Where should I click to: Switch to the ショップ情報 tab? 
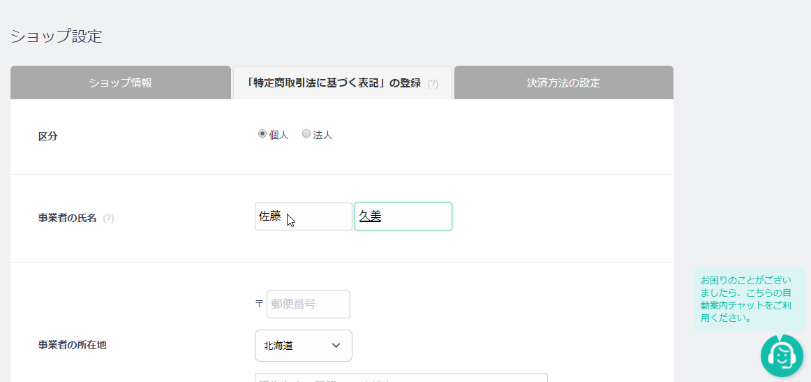121,83
